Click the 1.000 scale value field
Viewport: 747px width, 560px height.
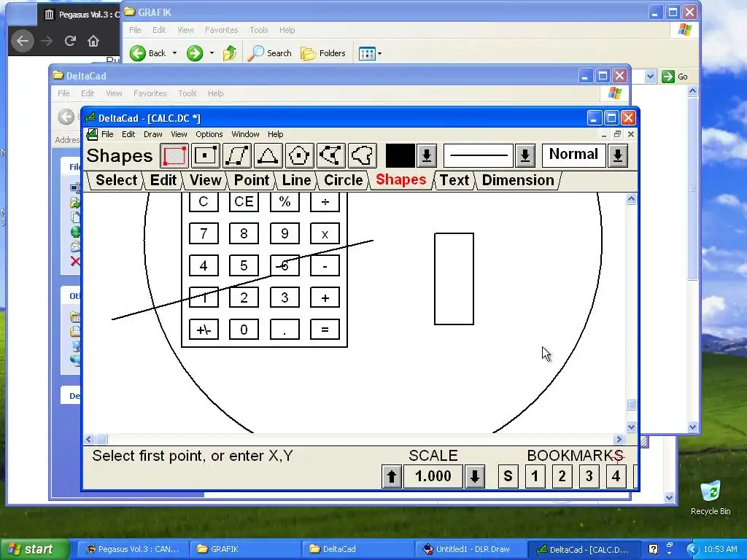click(x=433, y=476)
